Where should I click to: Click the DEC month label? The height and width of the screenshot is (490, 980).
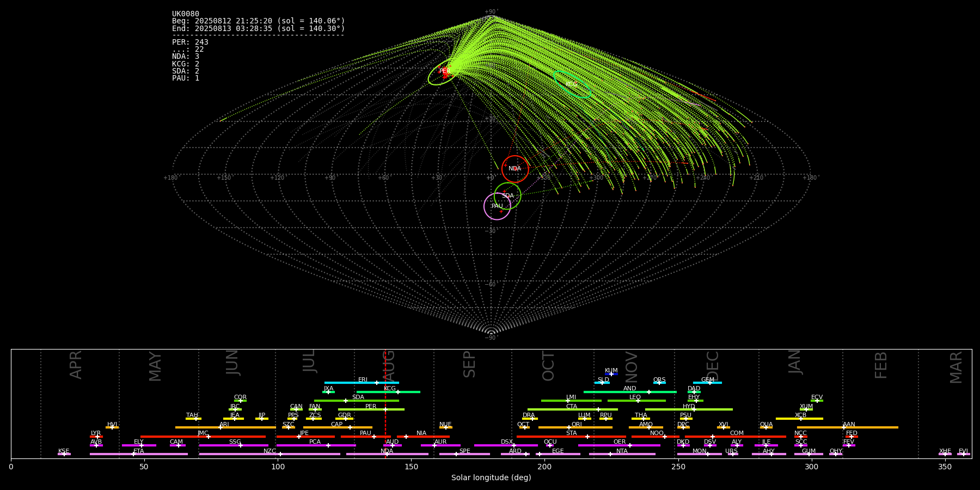(713, 366)
